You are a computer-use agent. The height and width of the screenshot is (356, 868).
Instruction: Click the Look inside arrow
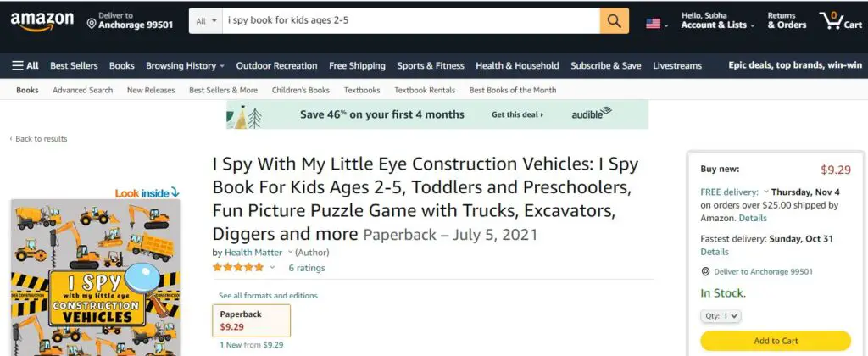coord(175,192)
